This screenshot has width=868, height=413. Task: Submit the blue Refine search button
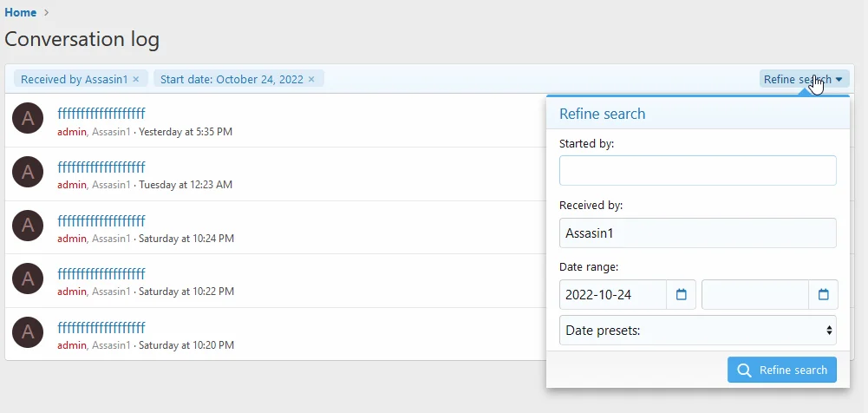781,370
